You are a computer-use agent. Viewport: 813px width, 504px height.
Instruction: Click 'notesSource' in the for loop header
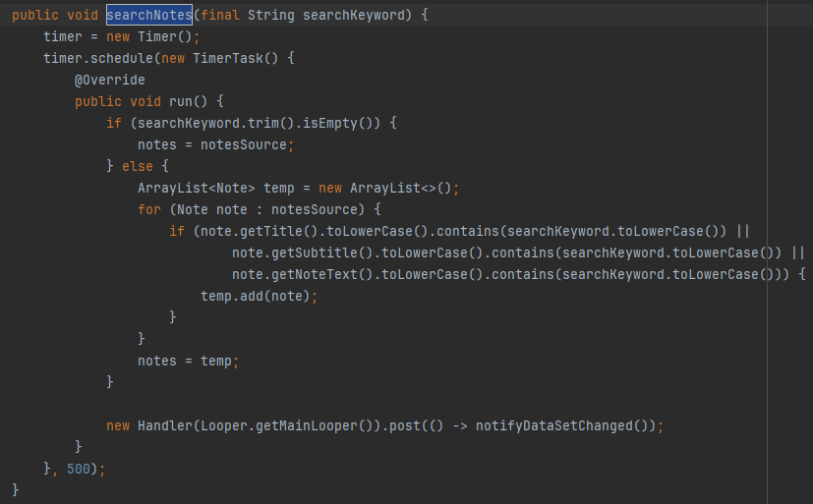tap(315, 210)
